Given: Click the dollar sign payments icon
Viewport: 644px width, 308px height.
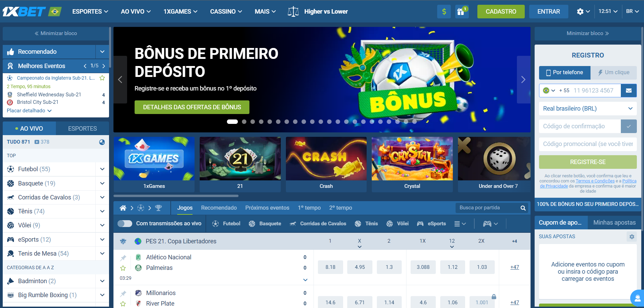Looking at the screenshot, I should click(444, 12).
